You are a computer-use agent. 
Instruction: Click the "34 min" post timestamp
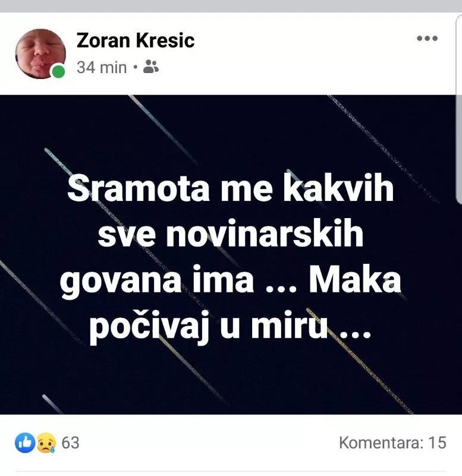coord(102,67)
